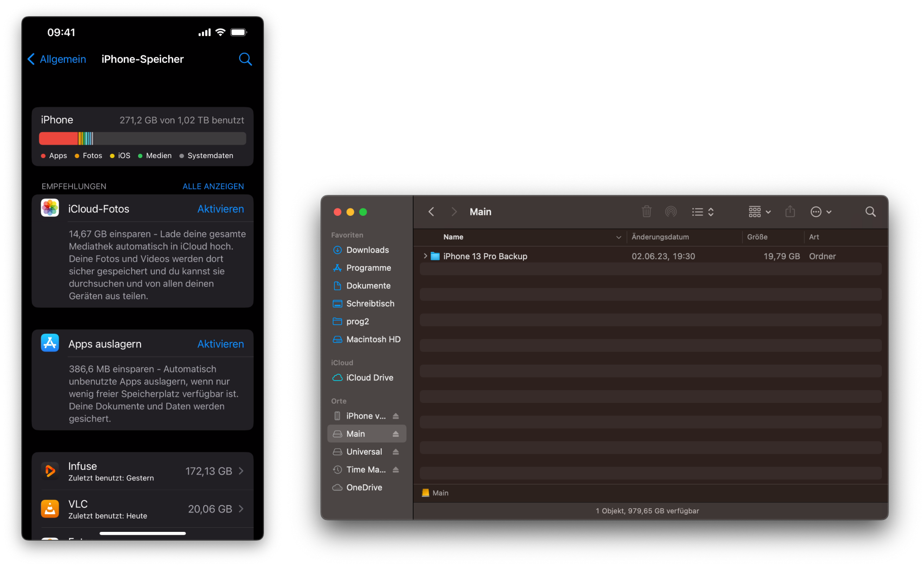924x567 pixels.
Task: Expand the iPhone 13 Pro Backup folder
Action: pos(426,256)
